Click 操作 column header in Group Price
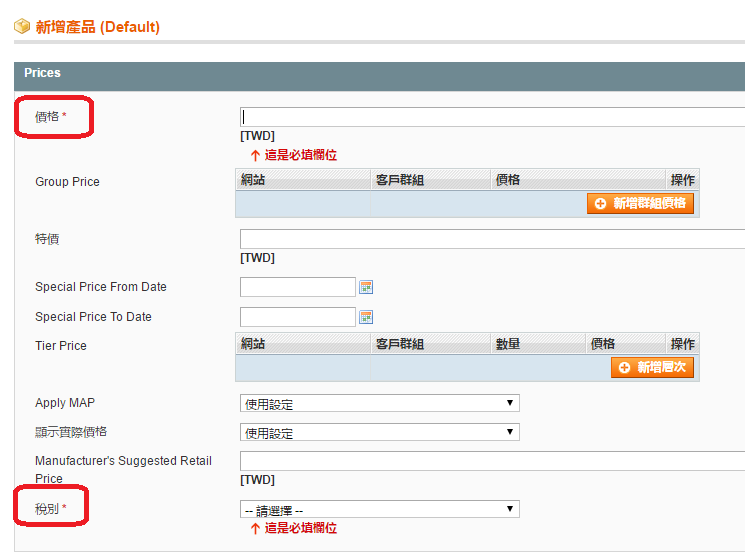 (x=683, y=181)
